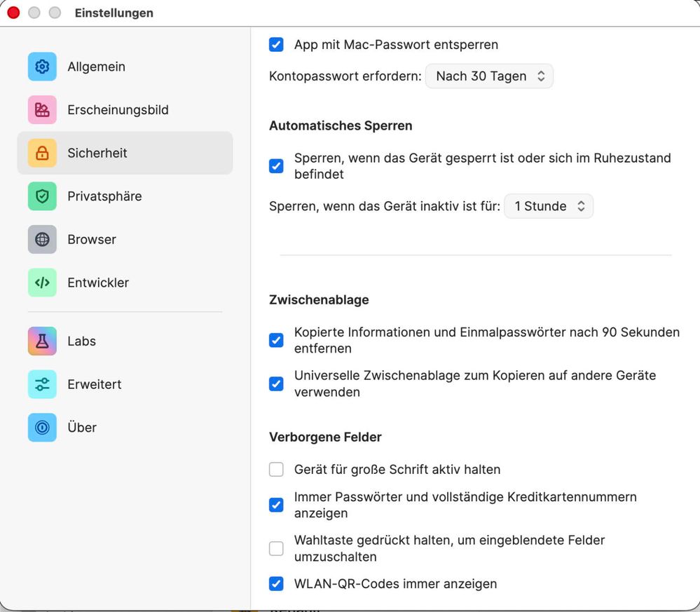Close the Einstellungen window
Screen dimensions: 700x612
click(13, 13)
